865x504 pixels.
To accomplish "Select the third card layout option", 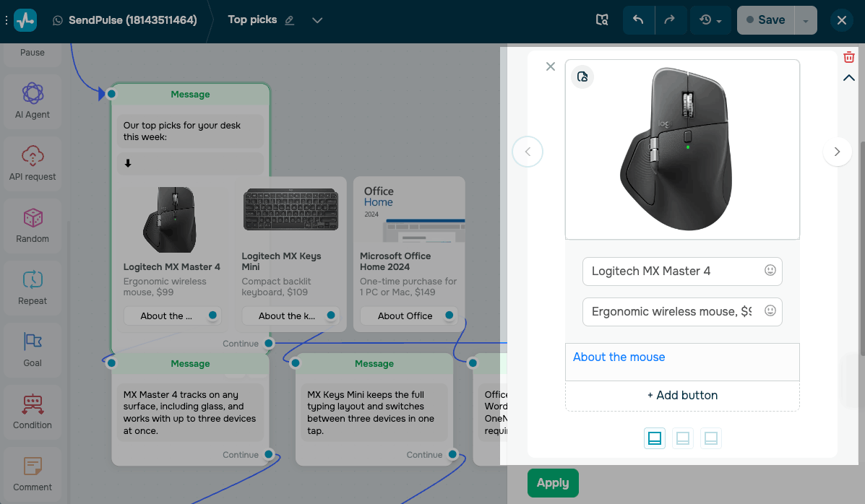I will pyautogui.click(x=710, y=438).
